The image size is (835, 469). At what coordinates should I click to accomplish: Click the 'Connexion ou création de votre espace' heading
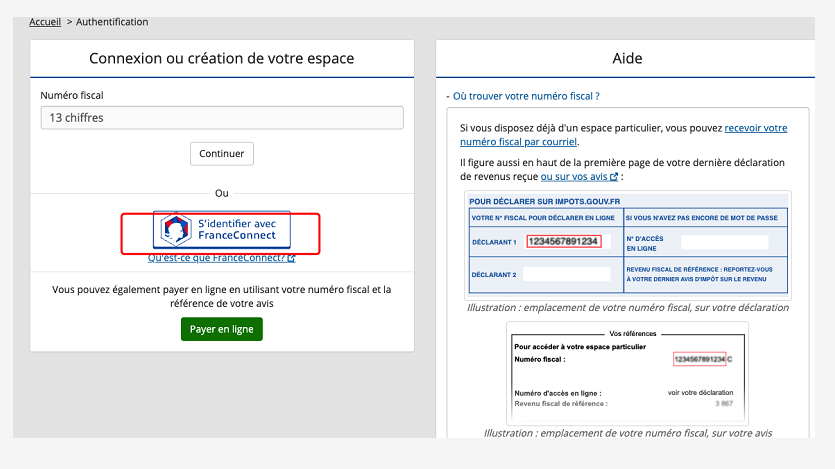222,59
